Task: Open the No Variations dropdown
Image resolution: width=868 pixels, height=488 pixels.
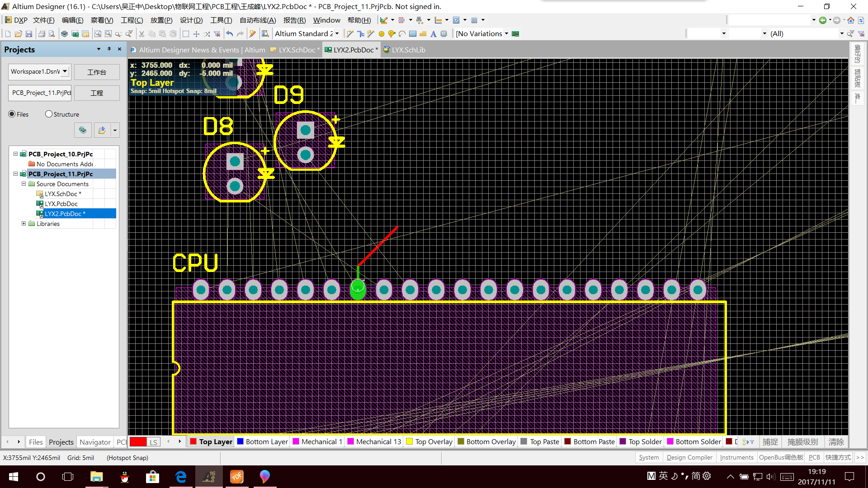Action: [506, 34]
